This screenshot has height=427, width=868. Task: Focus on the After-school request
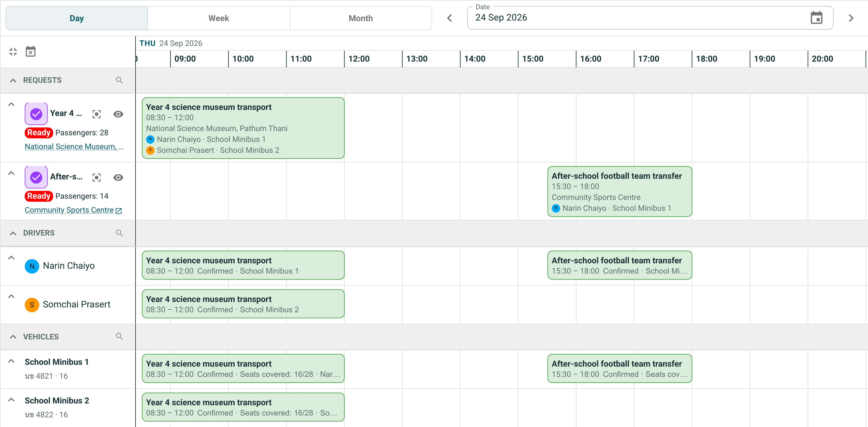97,177
